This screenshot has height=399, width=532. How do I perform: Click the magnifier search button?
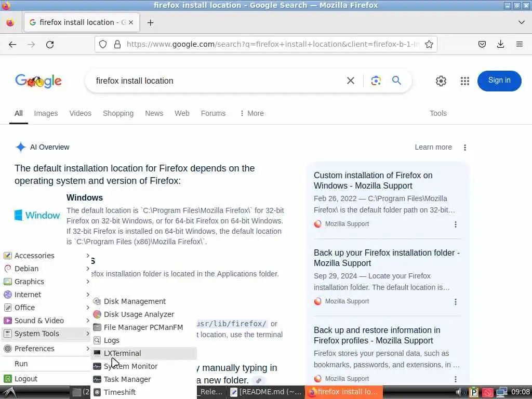[396, 81]
